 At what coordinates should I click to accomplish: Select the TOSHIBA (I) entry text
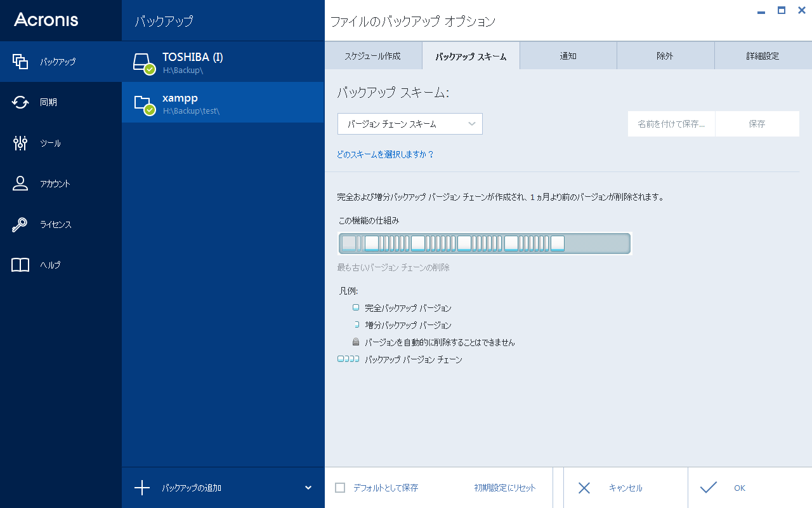click(193, 57)
